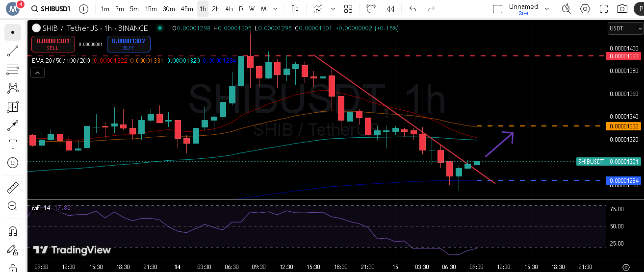Enter fullscreen mode
Image resolution: width=644 pixels, height=272 pixels.
(x=604, y=9)
